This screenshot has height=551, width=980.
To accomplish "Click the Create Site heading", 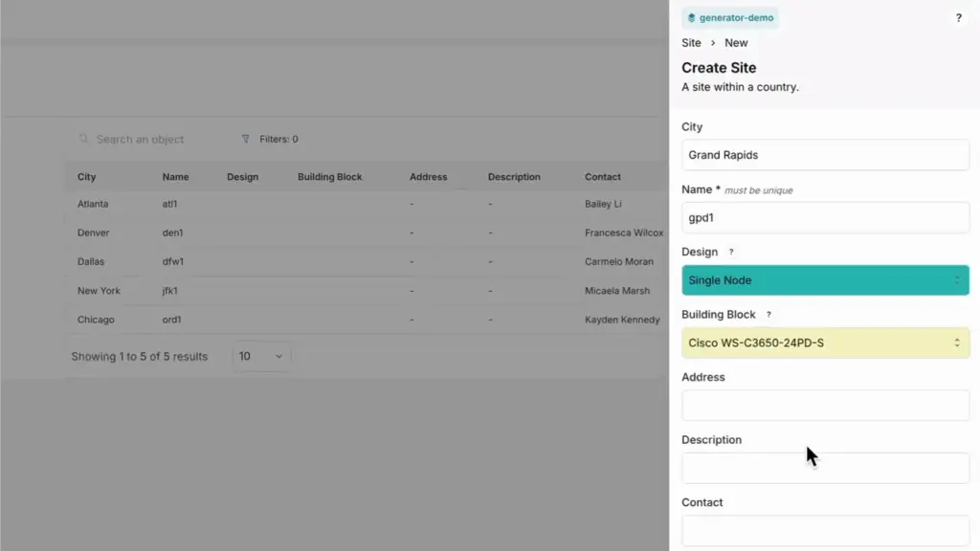I will (x=719, y=68).
